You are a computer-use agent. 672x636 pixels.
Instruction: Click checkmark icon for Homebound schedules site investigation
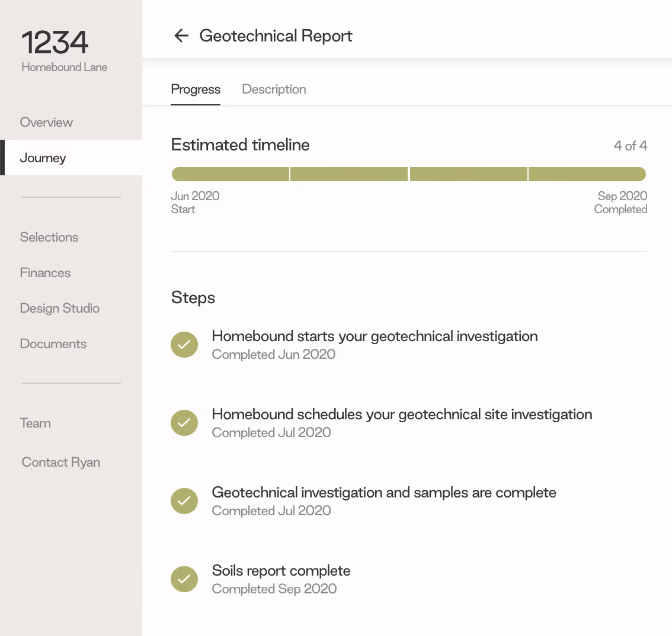184,423
